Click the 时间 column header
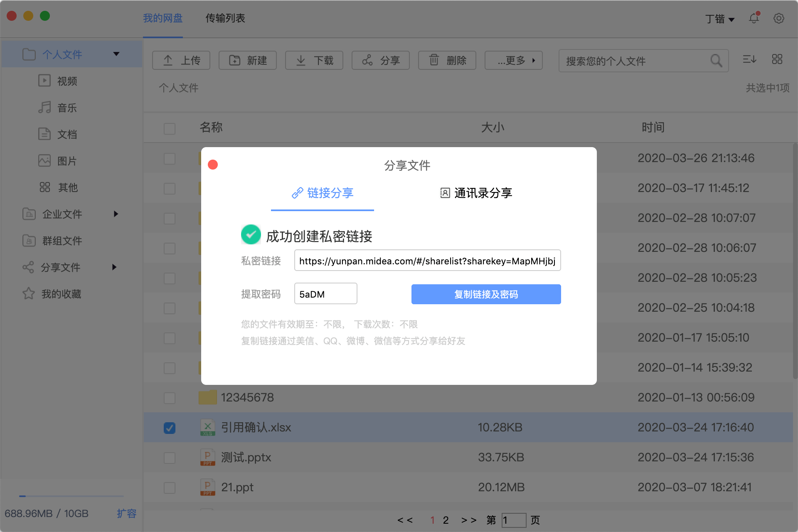Image resolution: width=798 pixels, height=532 pixels. pos(653,127)
